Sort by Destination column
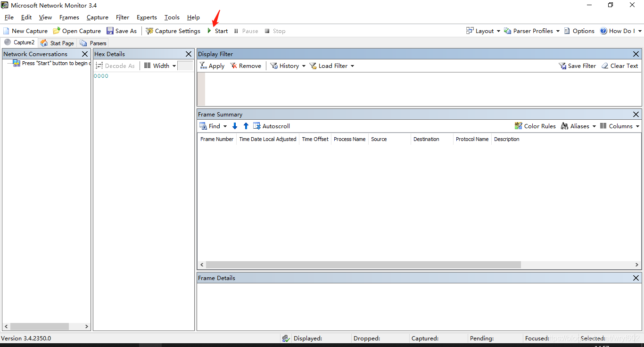Screen dimensions: 644x347 [x=432, y=139]
